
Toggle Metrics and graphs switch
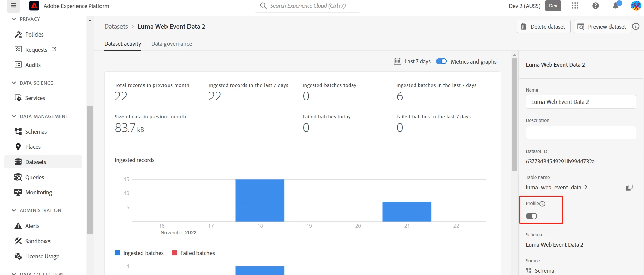[x=441, y=61]
